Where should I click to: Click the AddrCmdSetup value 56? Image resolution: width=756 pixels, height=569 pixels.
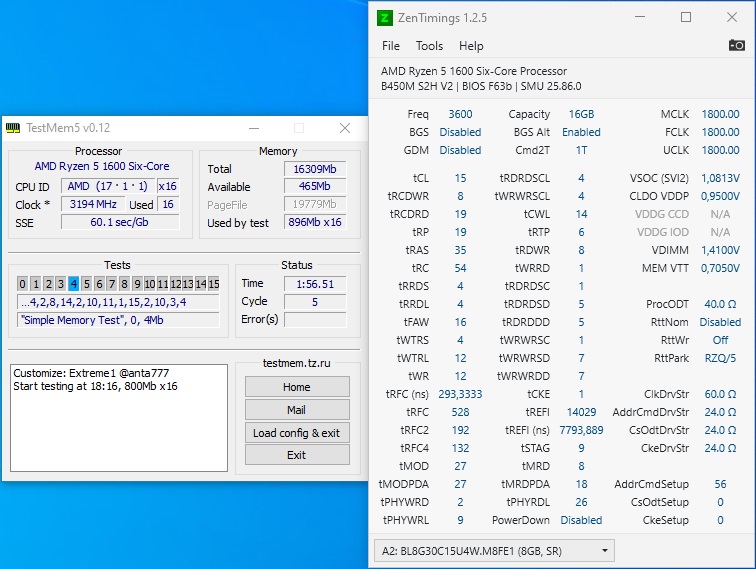(720, 484)
